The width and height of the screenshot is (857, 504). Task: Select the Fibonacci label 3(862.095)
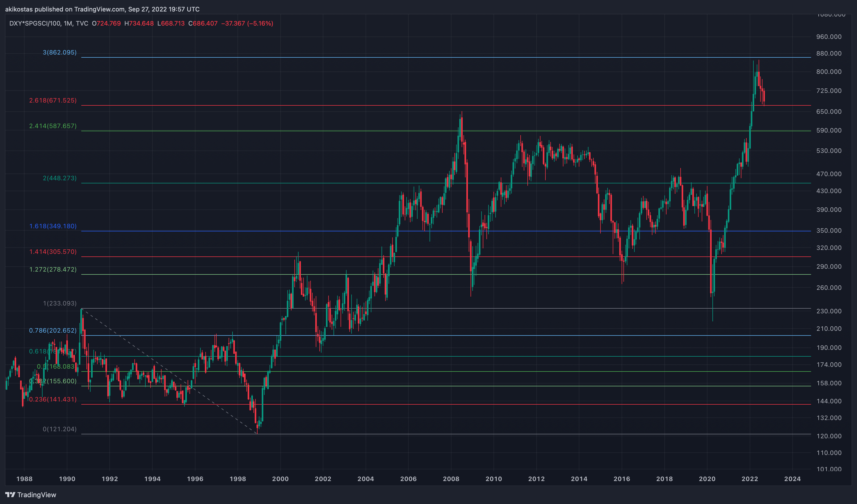[59, 52]
